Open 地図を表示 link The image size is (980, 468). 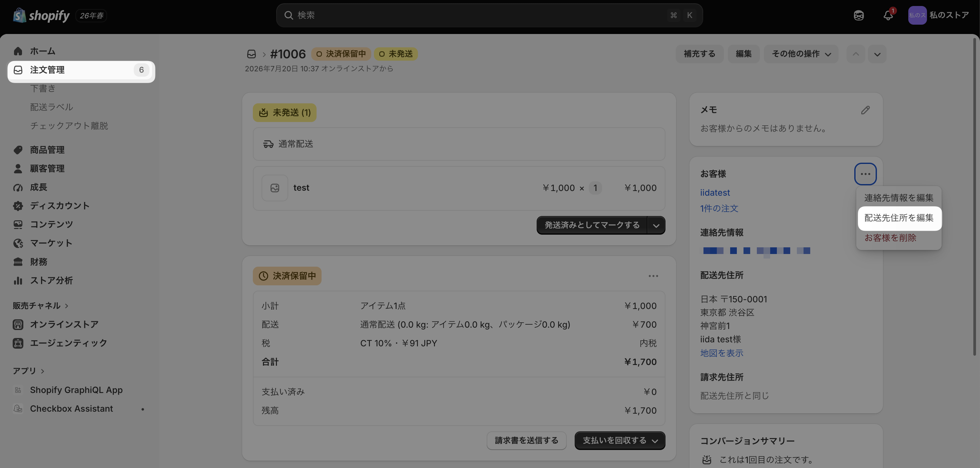click(x=722, y=353)
